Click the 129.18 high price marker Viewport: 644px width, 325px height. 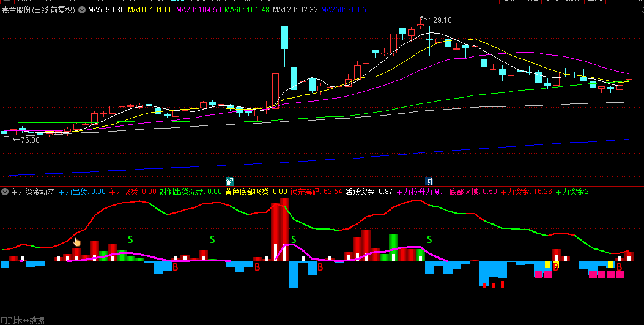pos(440,20)
